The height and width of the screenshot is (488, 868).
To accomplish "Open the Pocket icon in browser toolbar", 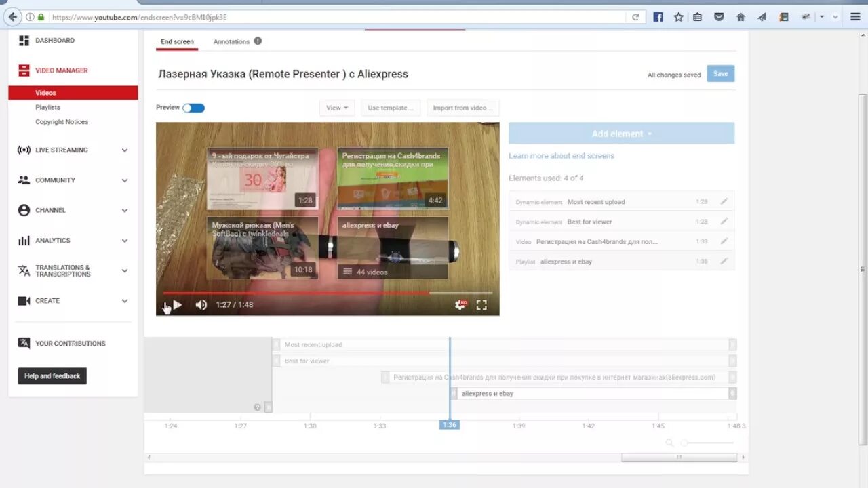I will tap(719, 17).
